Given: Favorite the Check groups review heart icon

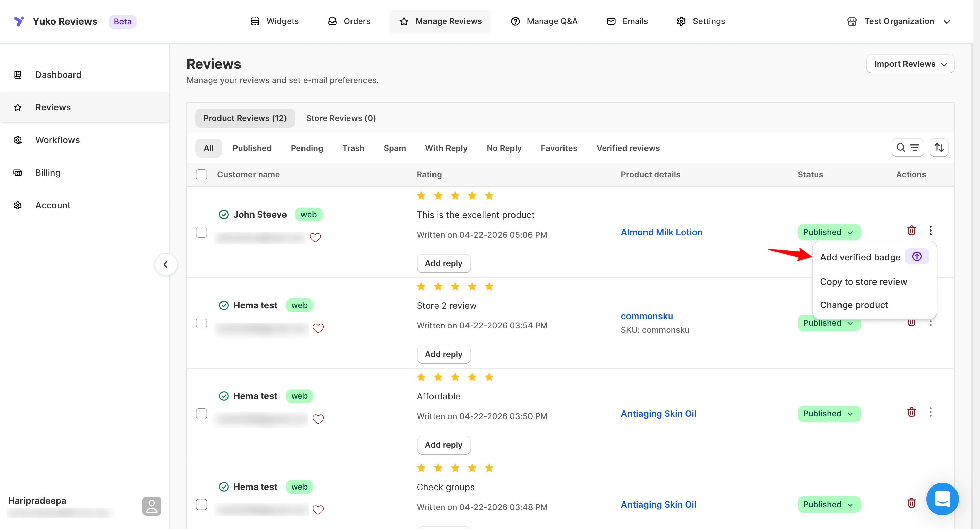Looking at the screenshot, I should point(318,510).
